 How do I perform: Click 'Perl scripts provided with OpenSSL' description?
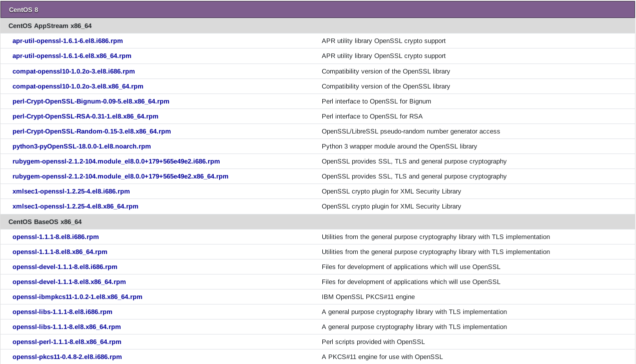(x=373, y=342)
